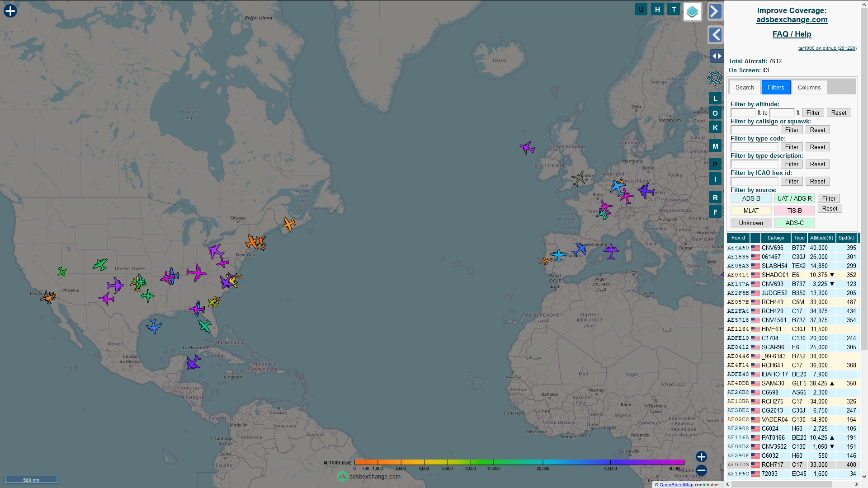Open the FAQ / Help link
The width and height of the screenshot is (868, 488).
click(x=792, y=34)
